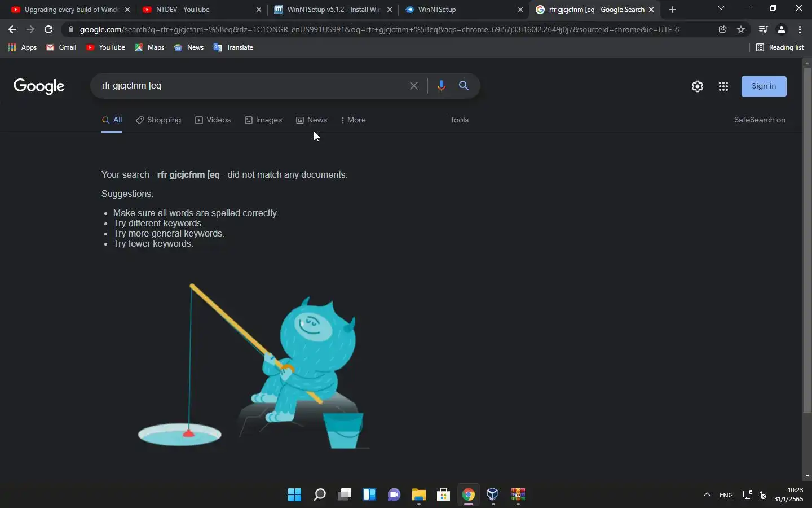Open the Windows Start menu
Screen dimensions: 812x508
point(294,495)
